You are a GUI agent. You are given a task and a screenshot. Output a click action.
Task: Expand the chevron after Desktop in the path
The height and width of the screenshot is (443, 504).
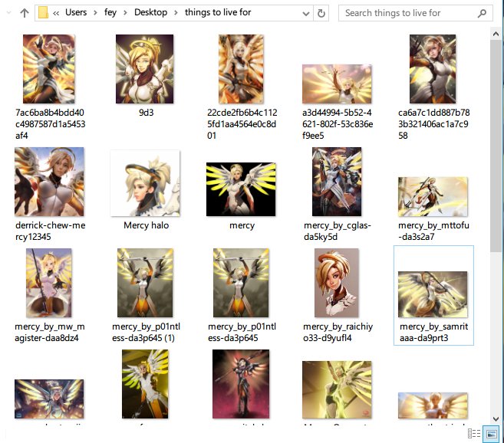[x=176, y=13]
